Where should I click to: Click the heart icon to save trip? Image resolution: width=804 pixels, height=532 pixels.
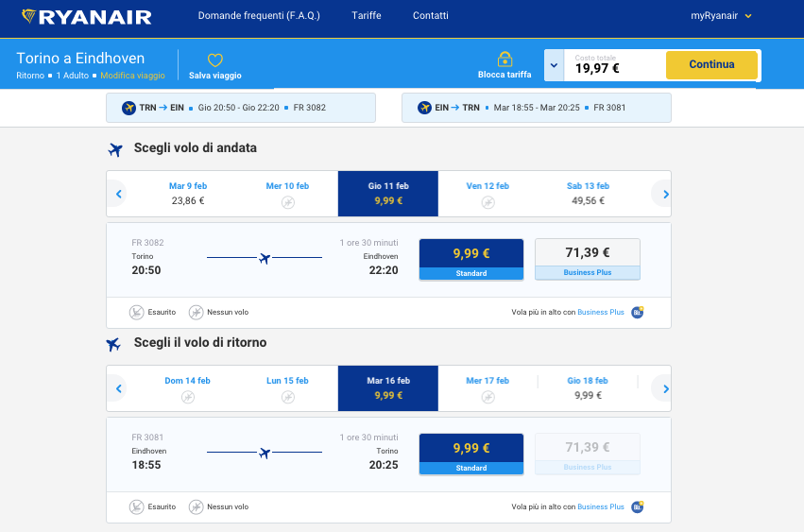click(214, 60)
